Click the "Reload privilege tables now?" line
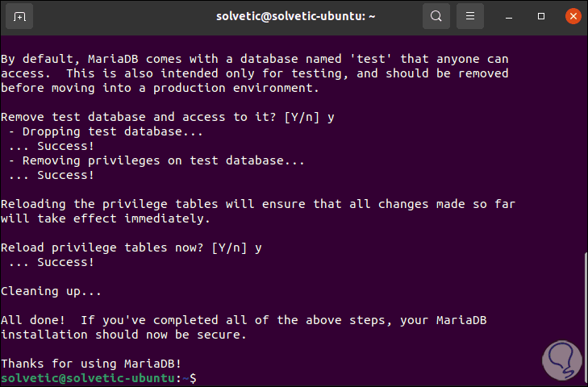The height and width of the screenshot is (387, 588). (131, 248)
